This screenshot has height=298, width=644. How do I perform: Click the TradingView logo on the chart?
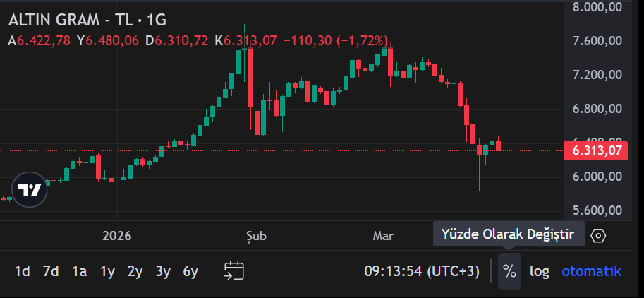point(29,190)
